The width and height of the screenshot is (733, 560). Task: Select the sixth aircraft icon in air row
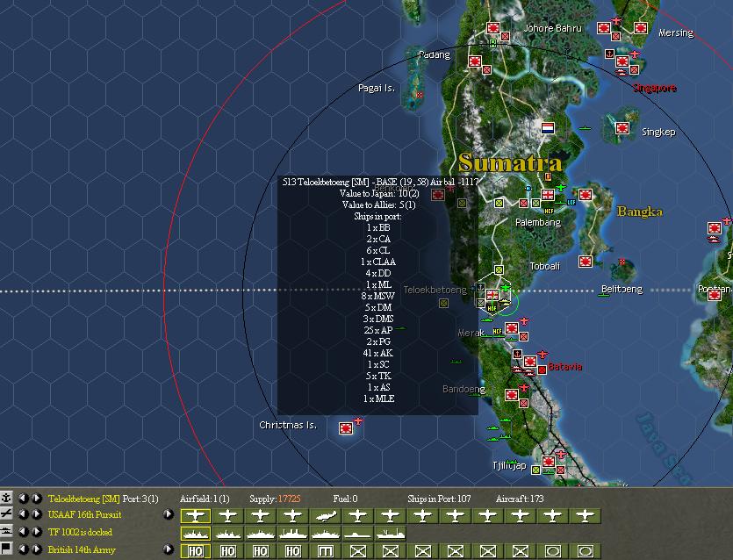click(x=357, y=515)
